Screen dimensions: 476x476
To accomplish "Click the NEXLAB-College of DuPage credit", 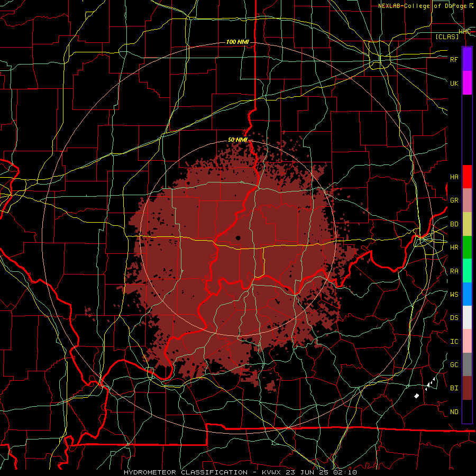I will (x=426, y=6).
